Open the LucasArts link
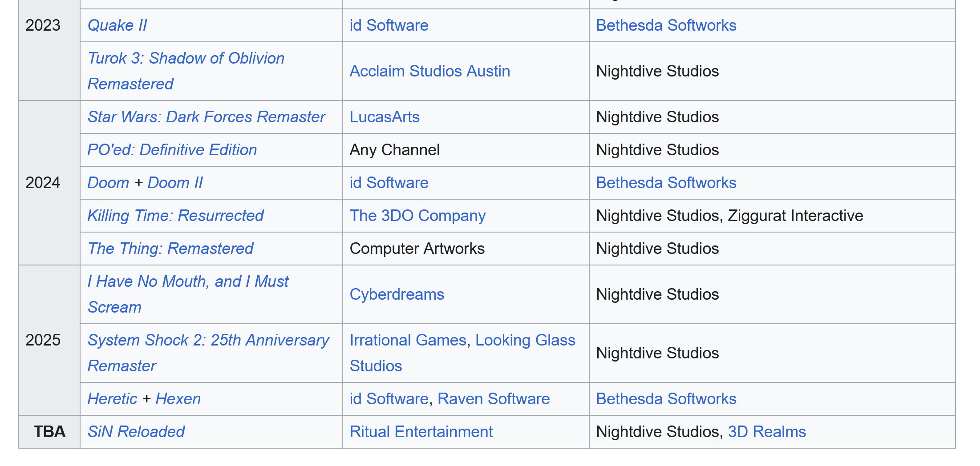Image resolution: width=980 pixels, height=466 pixels. point(384,117)
